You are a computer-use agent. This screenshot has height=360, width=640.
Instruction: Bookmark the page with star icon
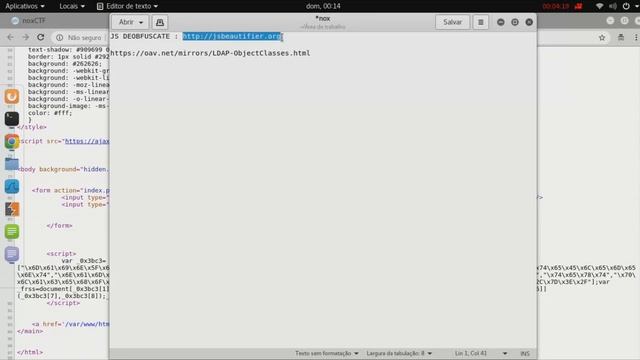click(602, 38)
